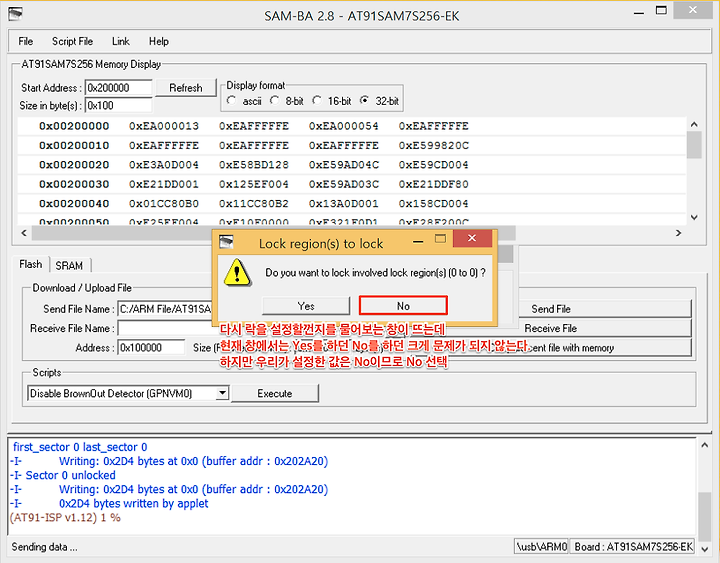Open the Script File menu
This screenshot has width=720, height=563.
click(x=72, y=41)
